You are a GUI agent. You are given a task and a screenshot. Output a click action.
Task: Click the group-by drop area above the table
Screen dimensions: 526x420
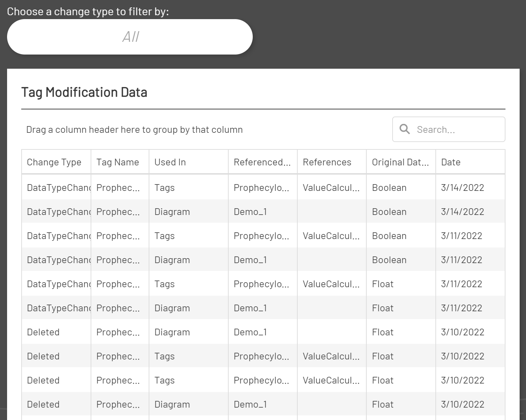click(134, 129)
